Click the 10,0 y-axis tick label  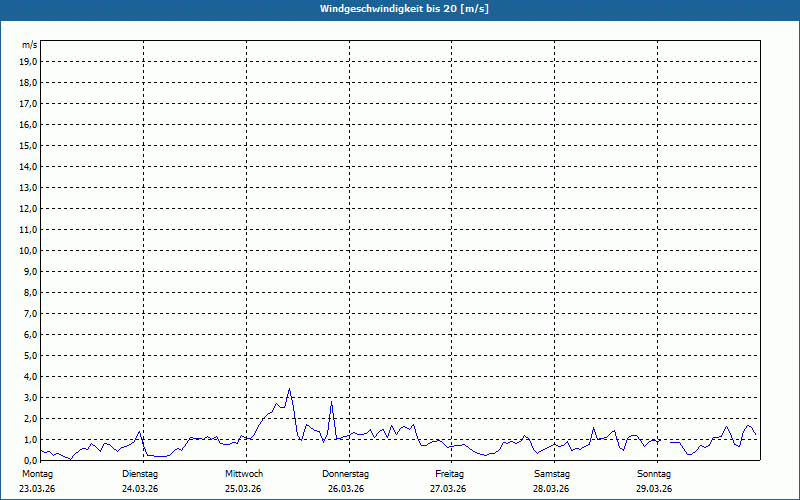coord(29,250)
